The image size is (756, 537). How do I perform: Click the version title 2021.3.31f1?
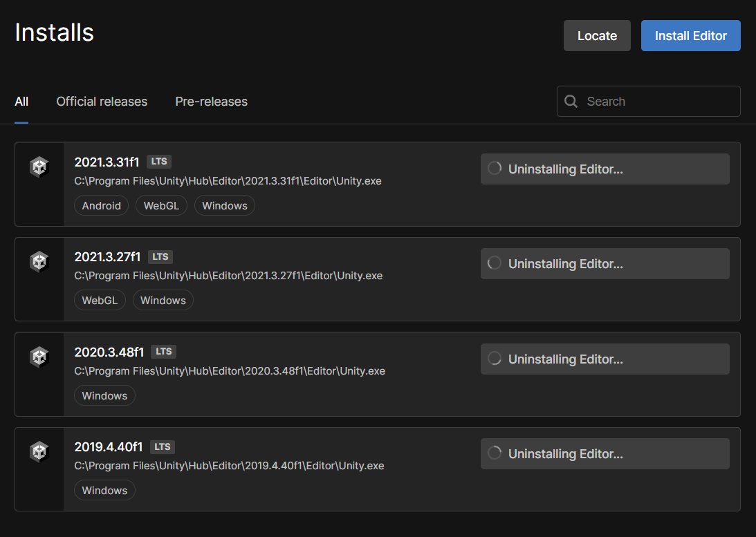[x=107, y=162]
